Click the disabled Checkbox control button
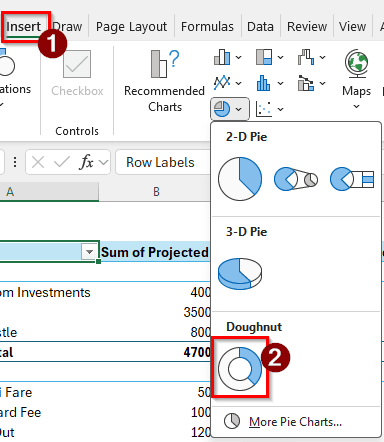Image resolution: width=384 pixels, height=442 pixels. [77, 73]
